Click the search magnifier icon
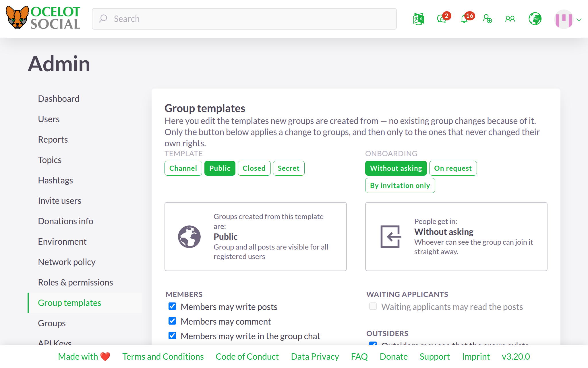This screenshot has width=588, height=368. click(103, 19)
